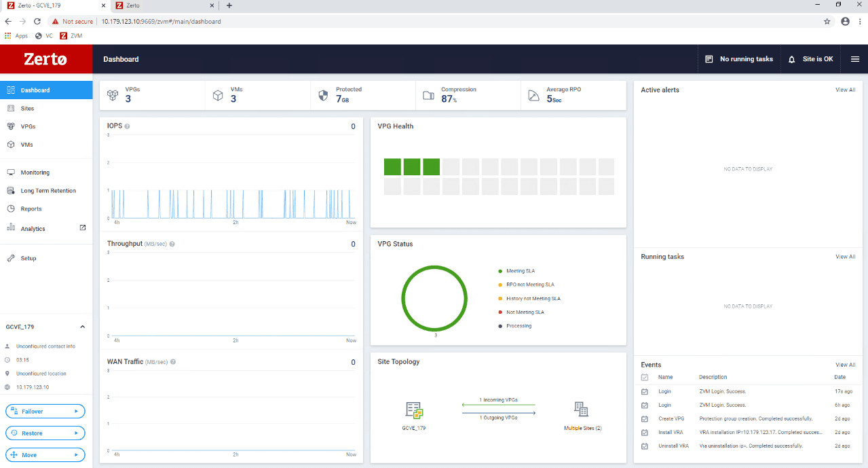This screenshot has width=868, height=468.
Task: Click the IOPS help question mark icon
Action: coord(128,126)
